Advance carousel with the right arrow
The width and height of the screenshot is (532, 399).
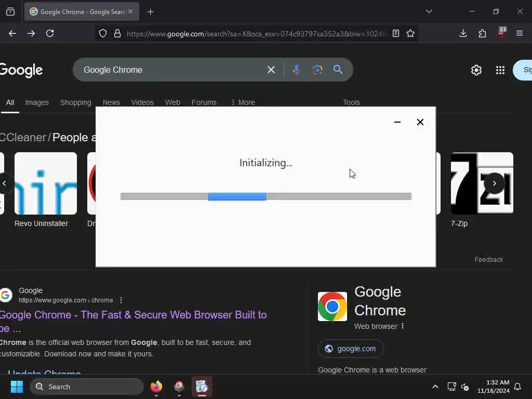[495, 183]
